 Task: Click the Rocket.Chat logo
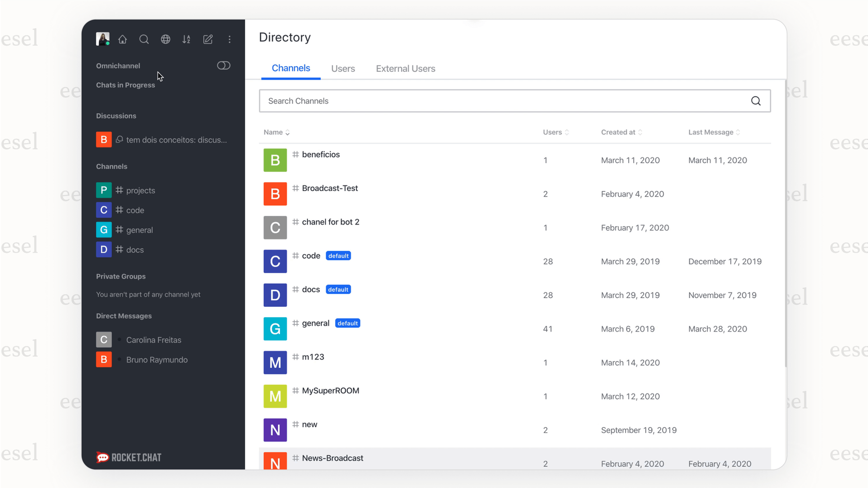coord(128,457)
